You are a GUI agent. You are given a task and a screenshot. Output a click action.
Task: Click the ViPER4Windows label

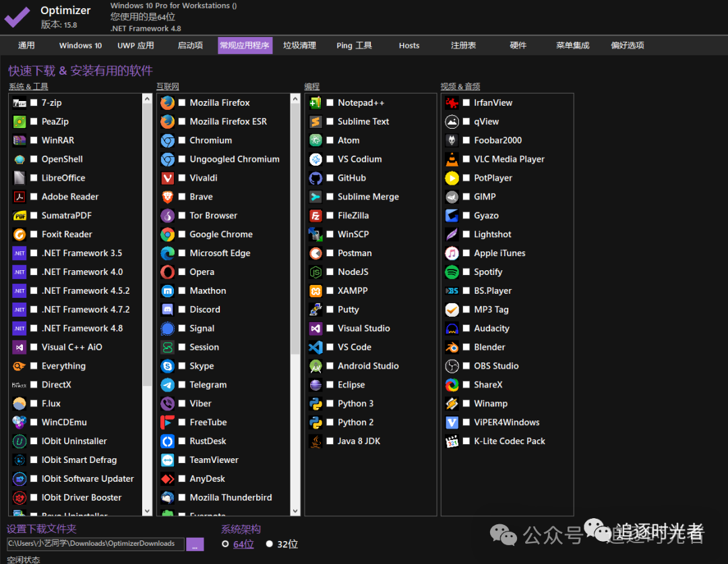506,422
